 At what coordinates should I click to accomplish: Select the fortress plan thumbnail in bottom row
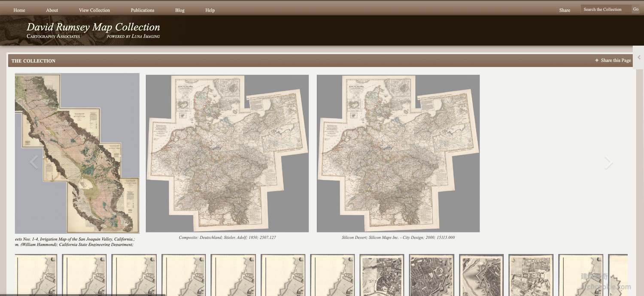[x=481, y=275]
